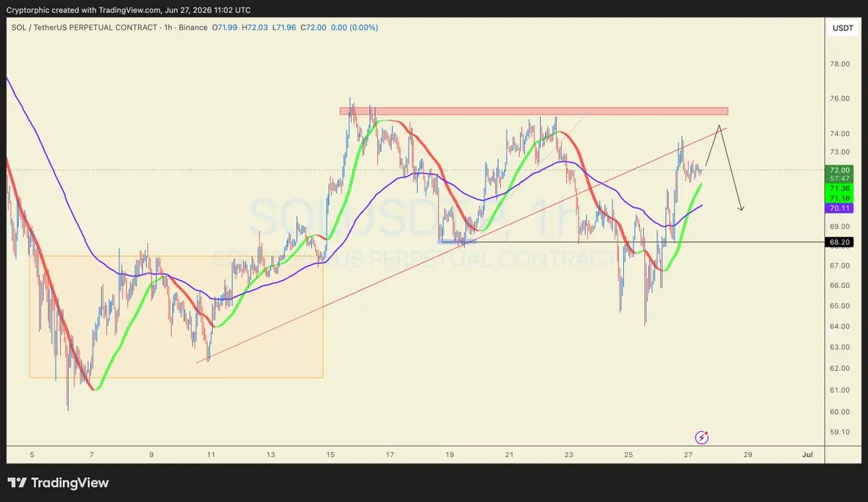
Task: Click the 69.00 price axis label
Action: click(839, 226)
